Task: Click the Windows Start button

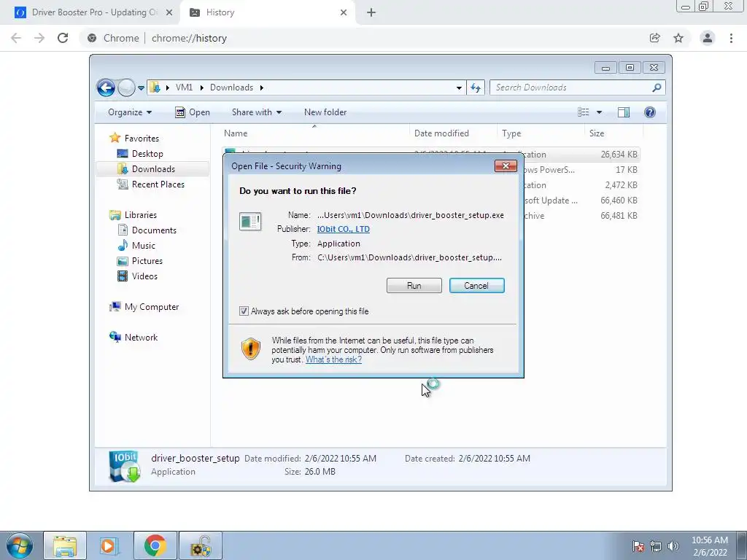Action: coord(20,545)
